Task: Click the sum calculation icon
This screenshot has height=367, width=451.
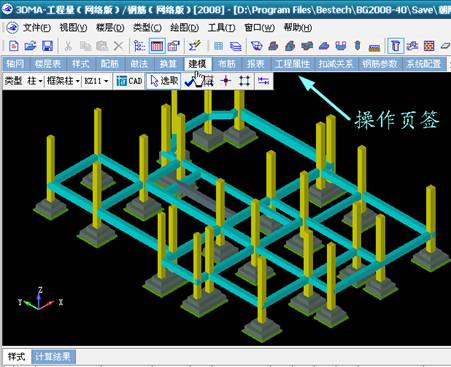Action: click(x=194, y=46)
